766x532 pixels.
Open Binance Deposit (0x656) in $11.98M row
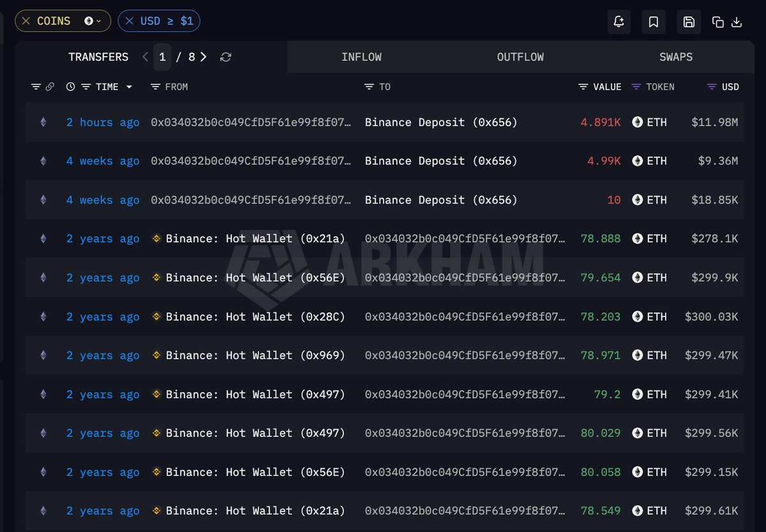coord(441,122)
